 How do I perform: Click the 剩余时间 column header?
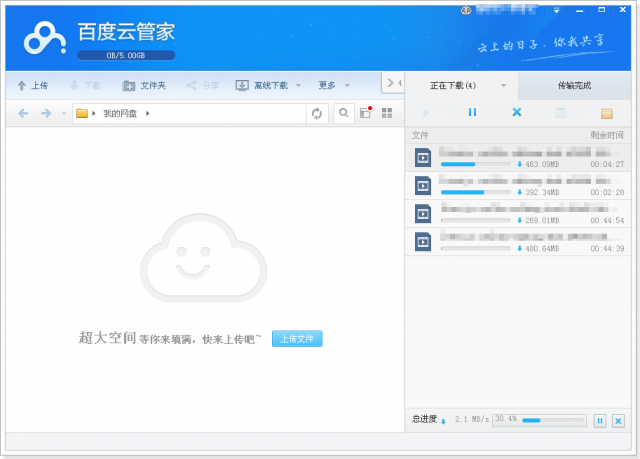point(607,135)
